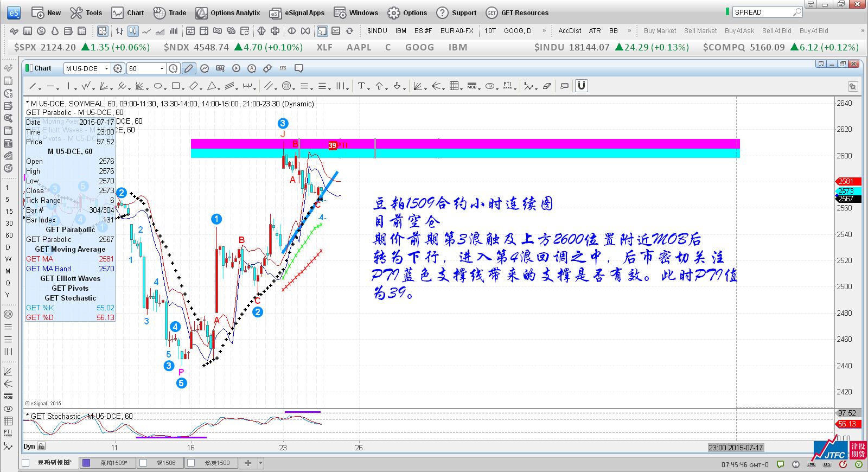The height and width of the screenshot is (472, 868).
Task: Click the Buy Market button
Action: tap(660, 31)
